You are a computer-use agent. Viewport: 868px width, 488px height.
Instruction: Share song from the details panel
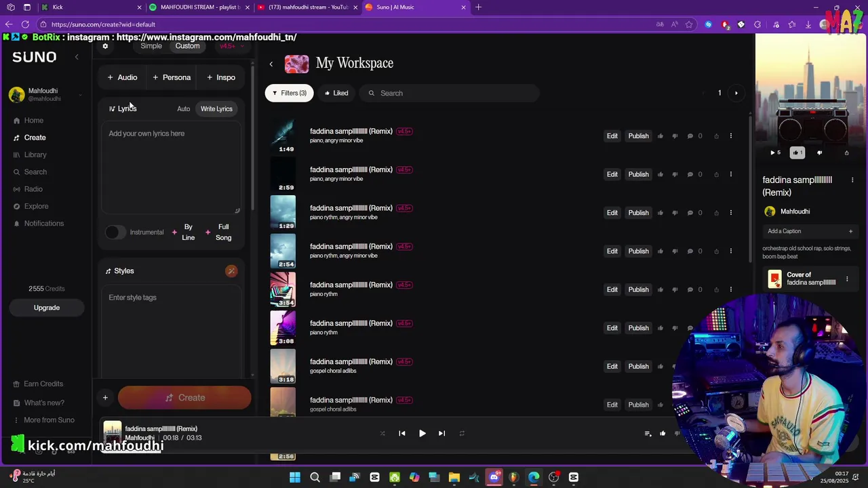(x=846, y=153)
